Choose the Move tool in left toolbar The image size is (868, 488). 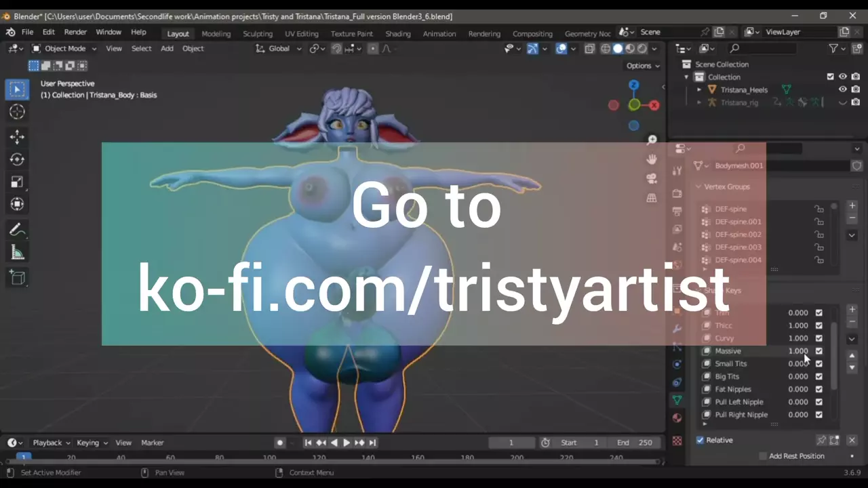(17, 137)
